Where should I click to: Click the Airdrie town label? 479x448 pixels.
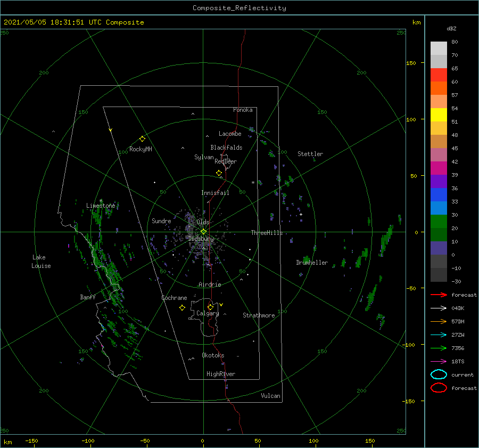(x=210, y=284)
